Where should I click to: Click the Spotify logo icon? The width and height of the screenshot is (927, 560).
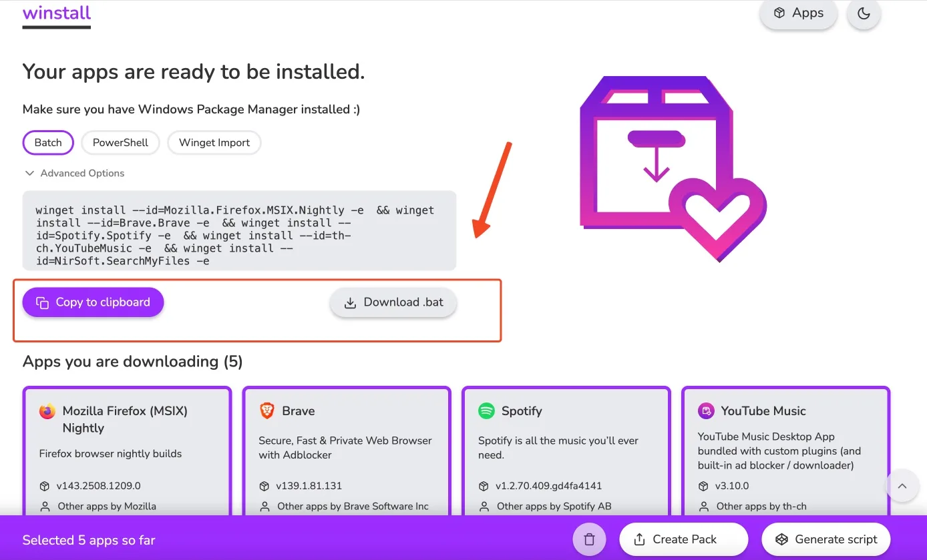(x=486, y=411)
